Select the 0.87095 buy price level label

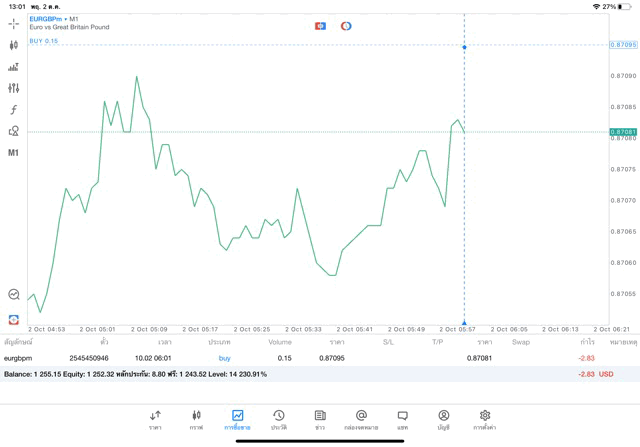623,45
